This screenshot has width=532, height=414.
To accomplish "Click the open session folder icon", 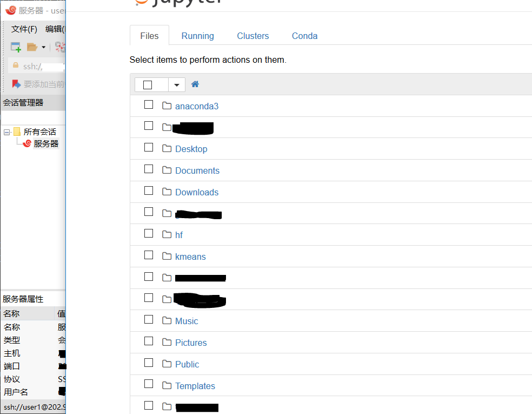I will (32, 47).
